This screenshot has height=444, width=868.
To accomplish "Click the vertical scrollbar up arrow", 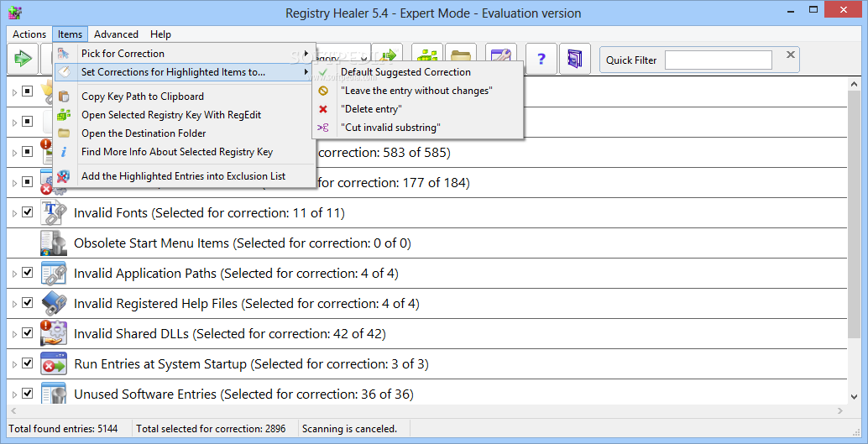I will [x=853, y=84].
